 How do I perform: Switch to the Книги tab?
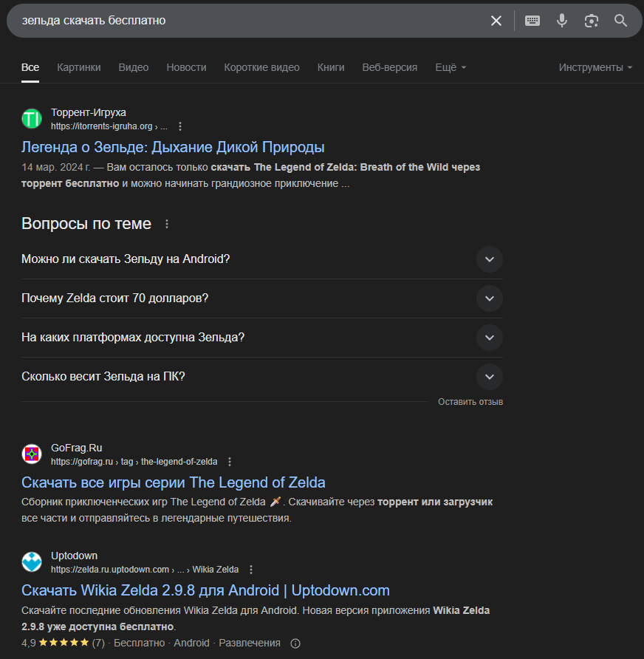click(x=331, y=67)
